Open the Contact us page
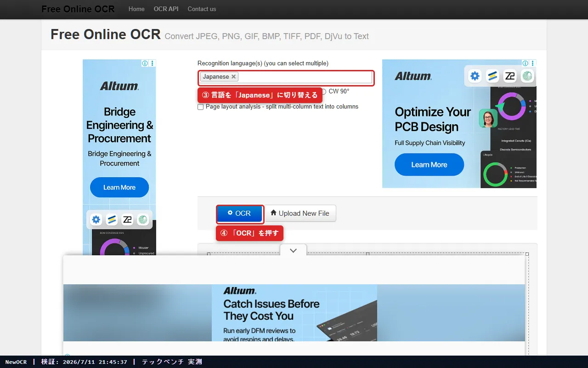The height and width of the screenshot is (368, 588). coord(202,9)
